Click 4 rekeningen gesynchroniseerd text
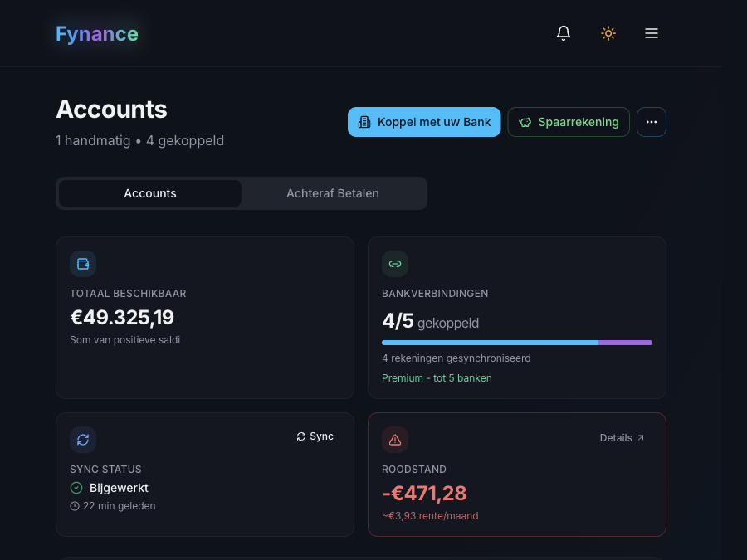 (456, 358)
